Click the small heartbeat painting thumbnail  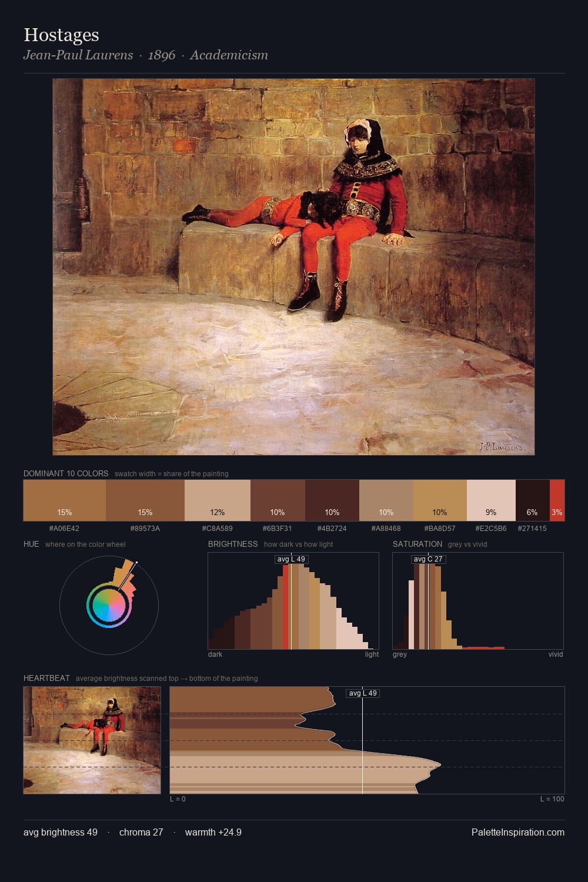92,740
